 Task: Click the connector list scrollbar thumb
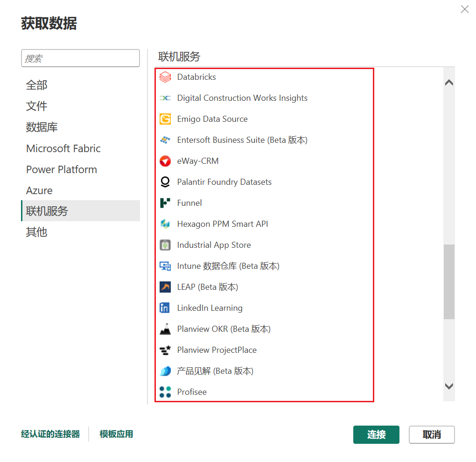point(449,282)
